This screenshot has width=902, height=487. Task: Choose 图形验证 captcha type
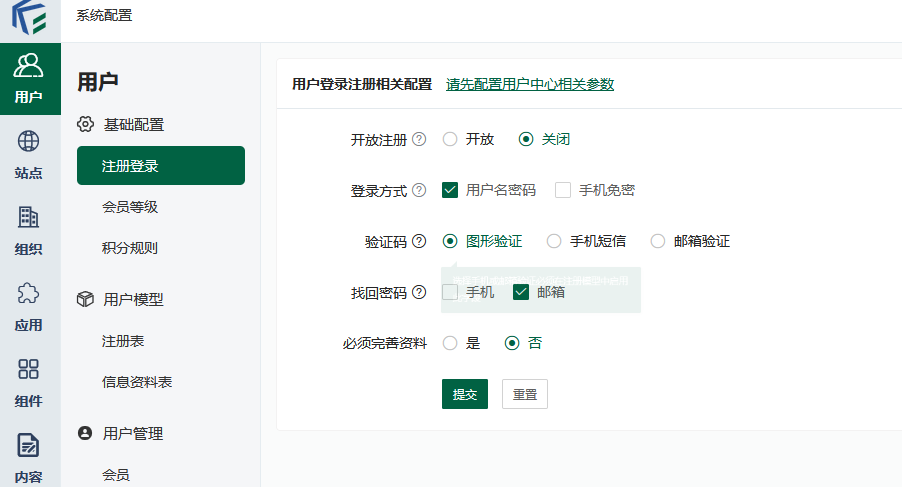point(450,241)
